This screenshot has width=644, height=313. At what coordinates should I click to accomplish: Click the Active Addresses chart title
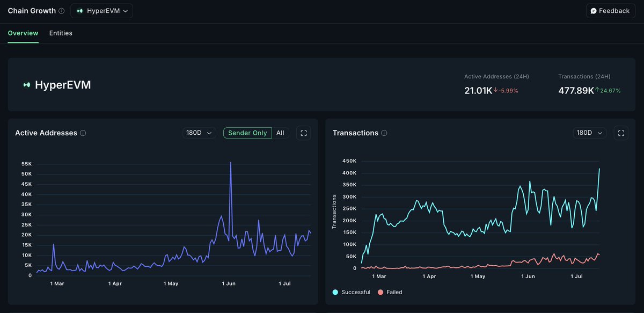(x=46, y=133)
